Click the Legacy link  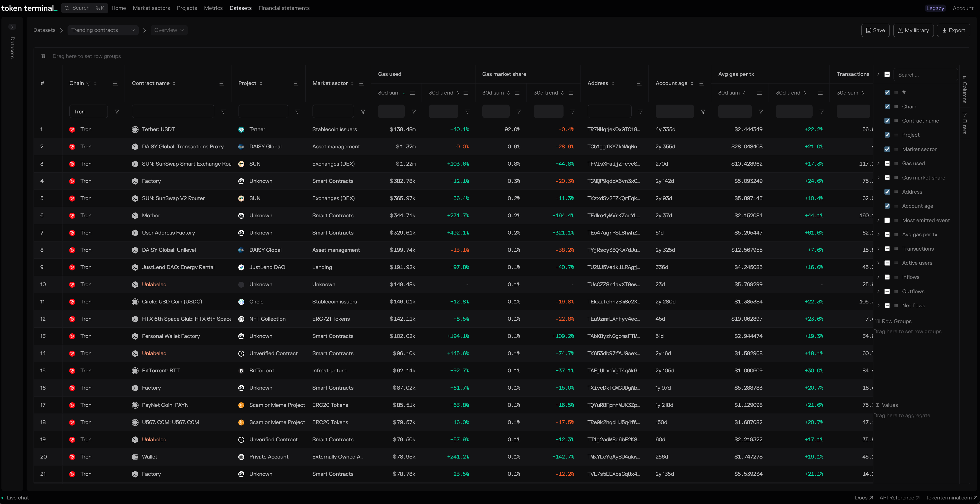pos(935,8)
